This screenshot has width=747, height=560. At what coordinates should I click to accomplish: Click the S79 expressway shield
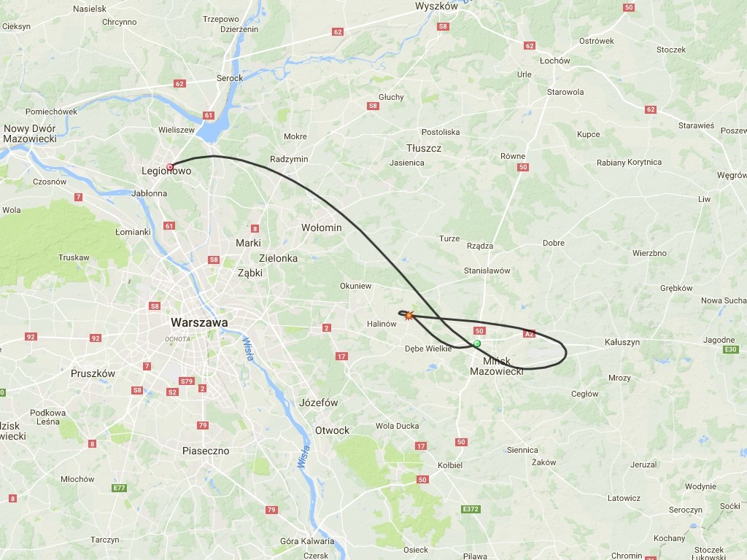tap(186, 381)
